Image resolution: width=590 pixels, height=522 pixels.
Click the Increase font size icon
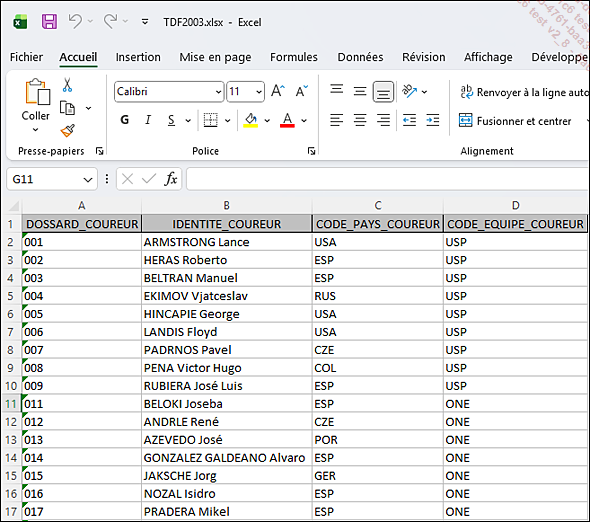coord(278,91)
